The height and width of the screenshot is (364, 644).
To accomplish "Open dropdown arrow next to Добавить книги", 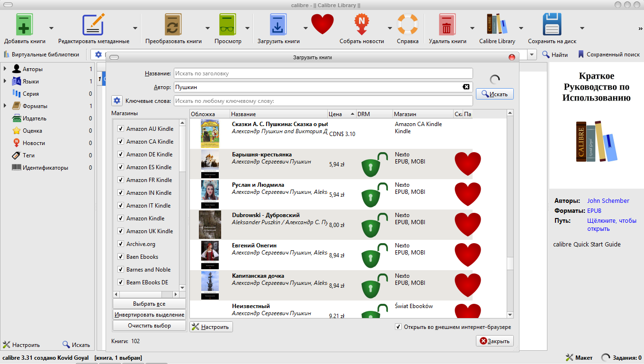I will pyautogui.click(x=51, y=28).
